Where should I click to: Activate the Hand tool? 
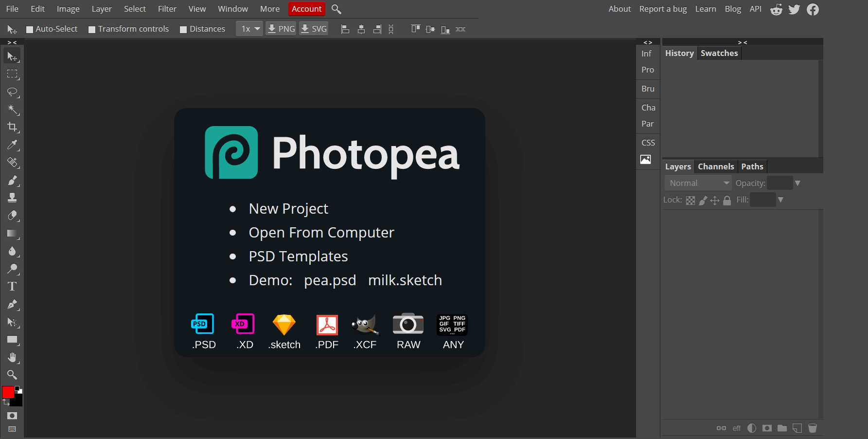point(12,358)
